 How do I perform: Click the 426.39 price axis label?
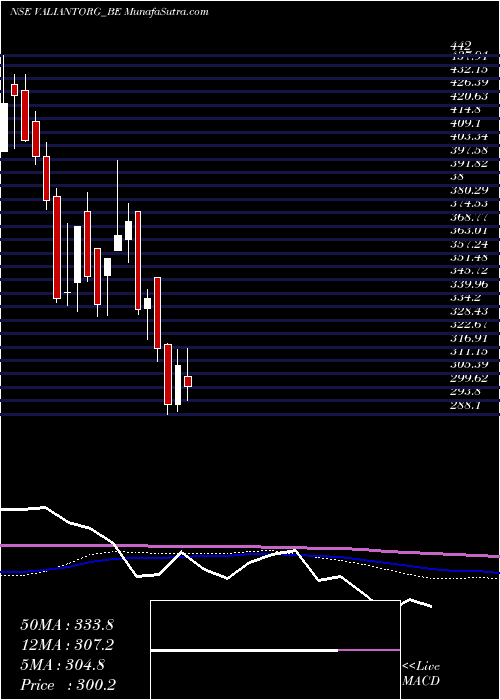pyautogui.click(x=469, y=83)
